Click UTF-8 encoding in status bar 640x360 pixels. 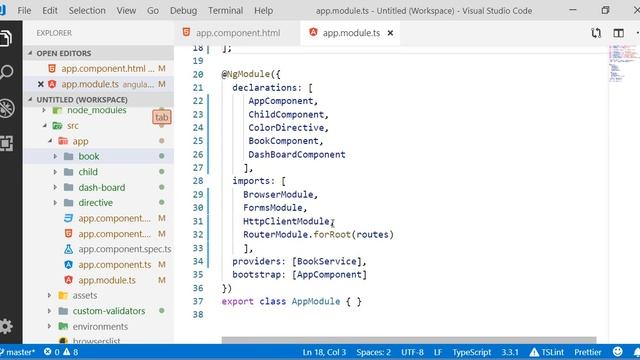412,352
